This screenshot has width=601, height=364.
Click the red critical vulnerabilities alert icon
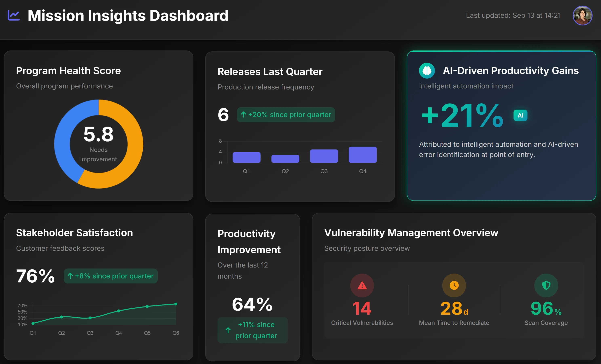click(362, 285)
